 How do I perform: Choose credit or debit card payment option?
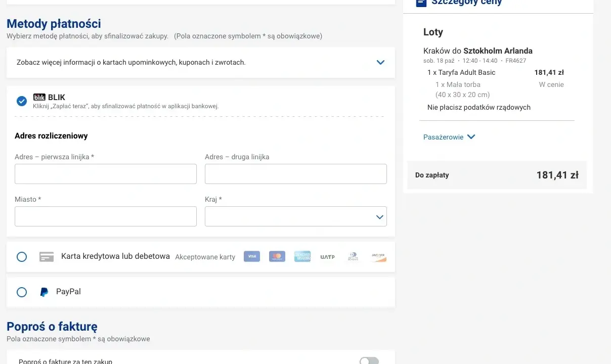pos(22,257)
